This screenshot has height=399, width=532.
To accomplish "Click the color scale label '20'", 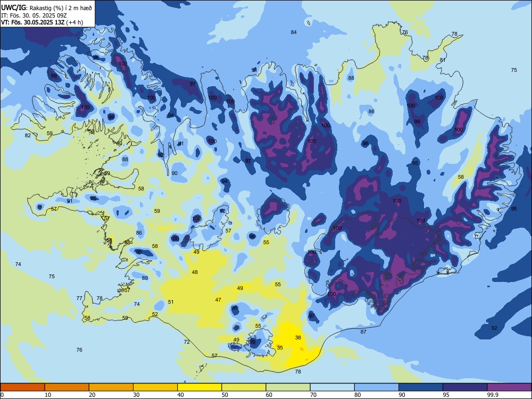I will (92, 395).
